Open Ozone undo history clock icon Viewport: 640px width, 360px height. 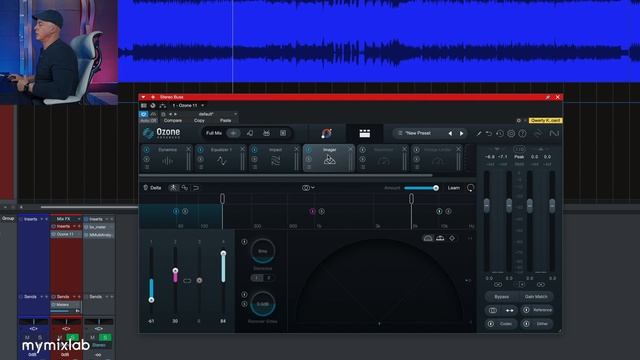(500, 133)
